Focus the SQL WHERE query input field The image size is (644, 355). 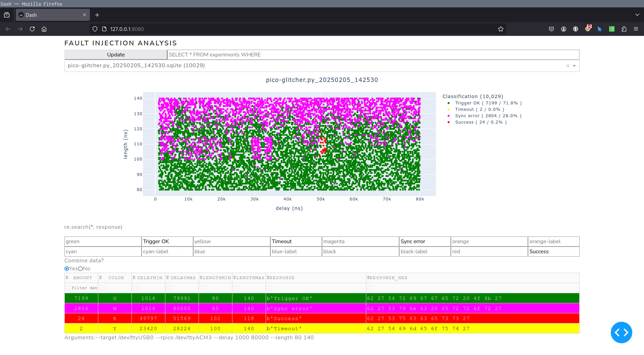(x=373, y=55)
